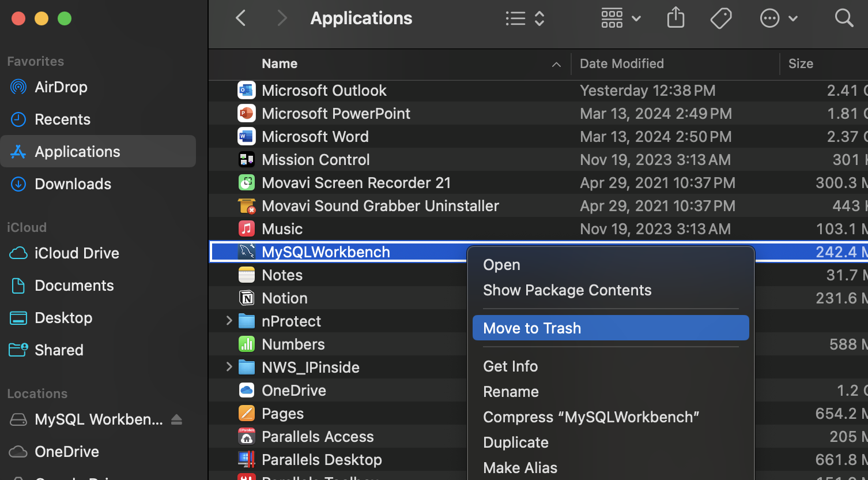Click the Applications window title

(x=361, y=18)
